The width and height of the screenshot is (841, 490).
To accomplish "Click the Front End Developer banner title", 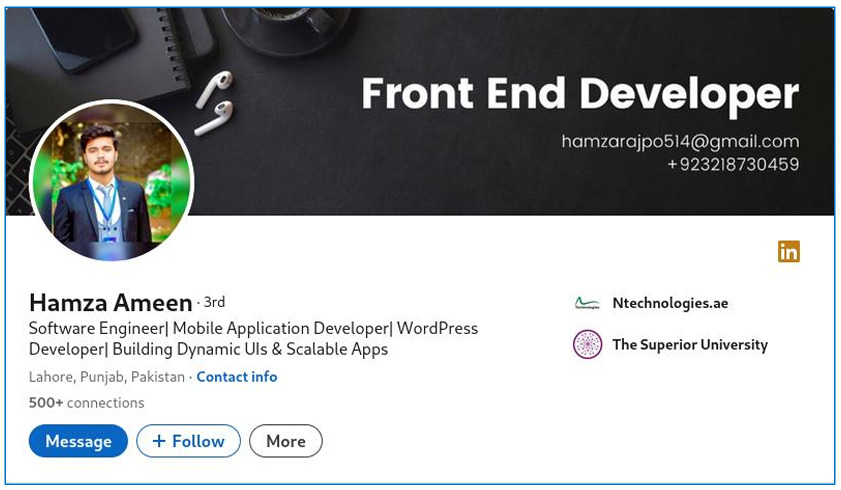I will [x=580, y=94].
